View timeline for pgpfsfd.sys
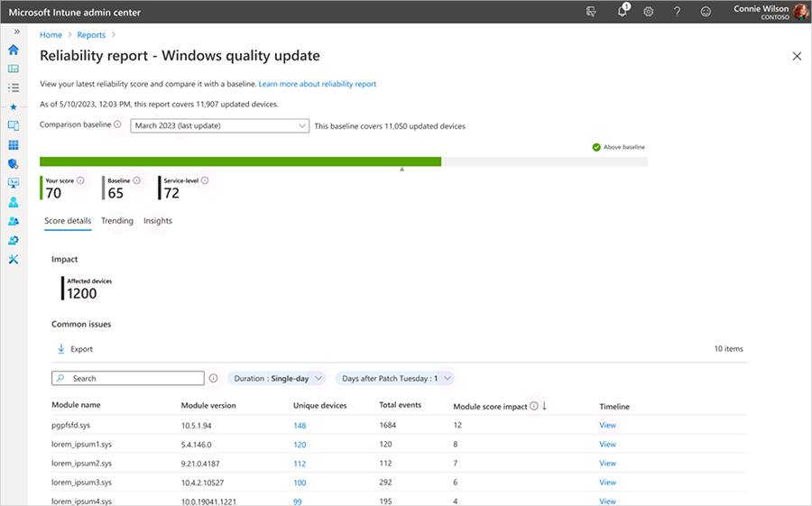This screenshot has width=812, height=506. click(607, 425)
